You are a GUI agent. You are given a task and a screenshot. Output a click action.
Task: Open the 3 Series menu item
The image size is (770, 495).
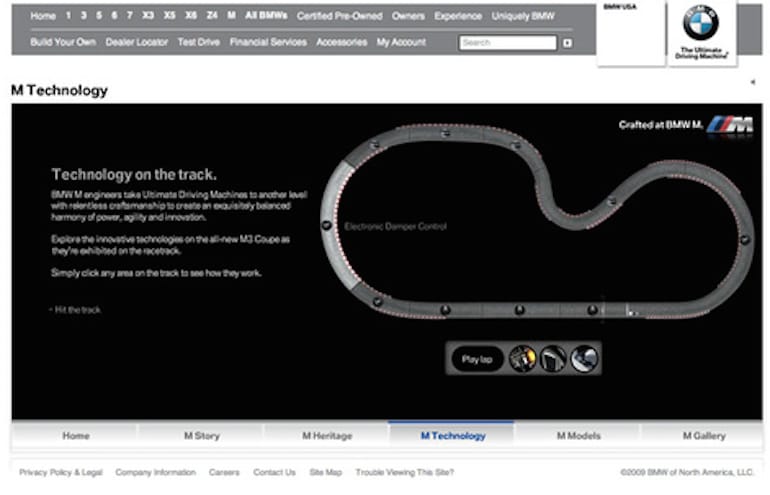pyautogui.click(x=83, y=16)
